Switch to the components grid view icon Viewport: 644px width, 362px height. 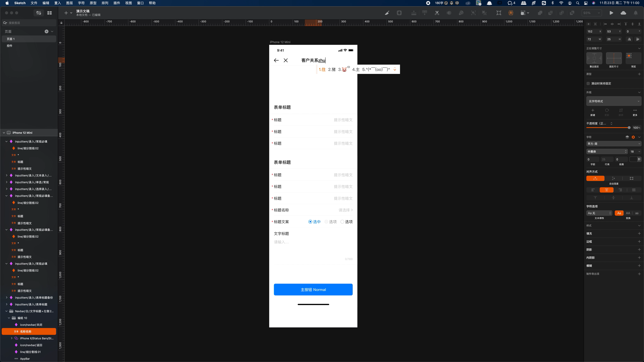pos(50,13)
